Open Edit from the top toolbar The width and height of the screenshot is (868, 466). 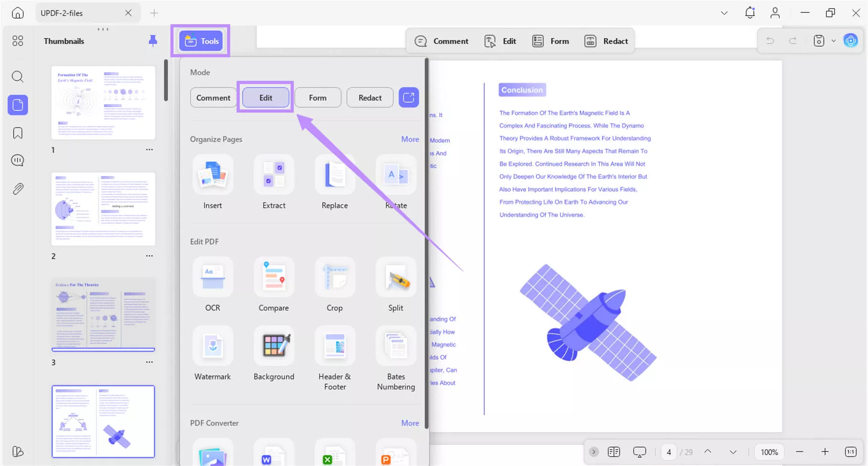pyautogui.click(x=500, y=41)
